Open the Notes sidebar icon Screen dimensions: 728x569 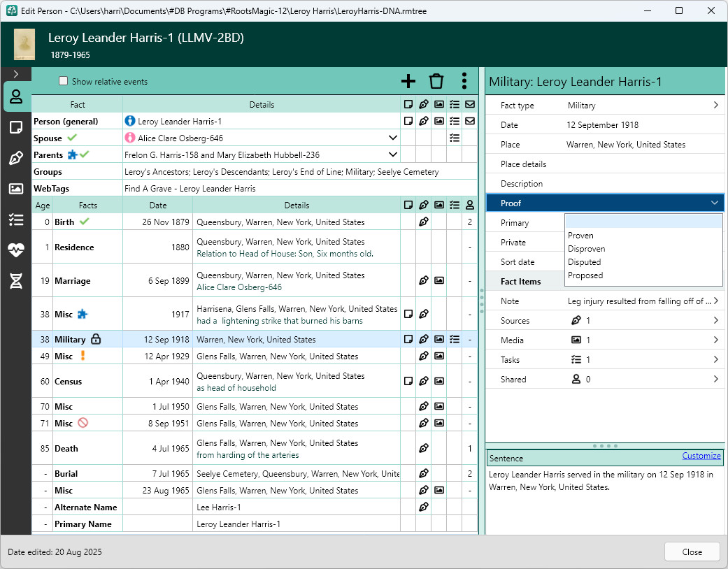(16, 127)
